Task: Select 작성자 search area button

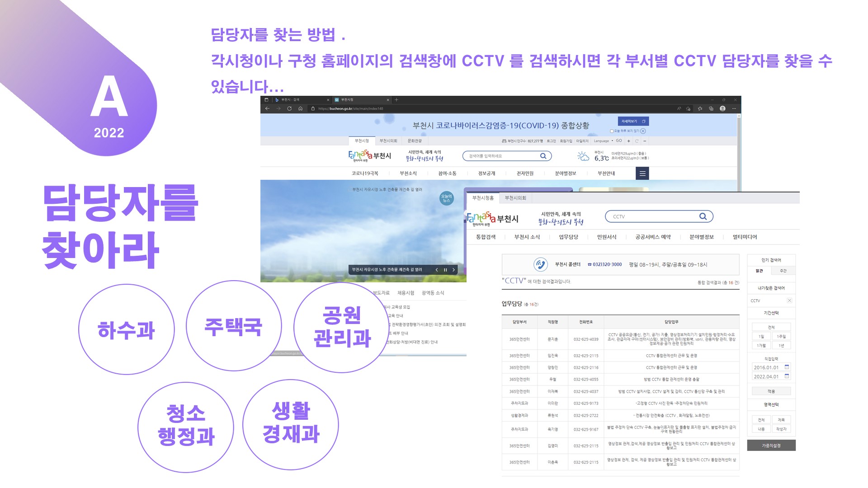Action: click(x=781, y=429)
